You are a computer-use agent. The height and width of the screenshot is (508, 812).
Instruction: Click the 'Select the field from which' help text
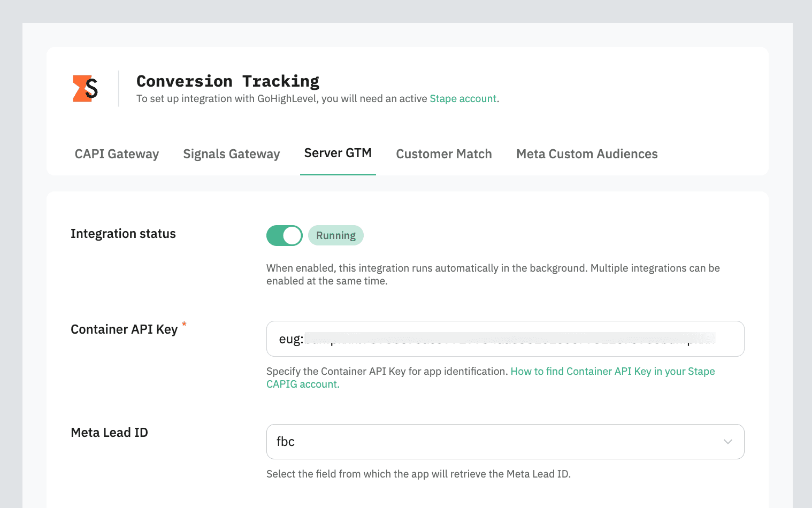[x=418, y=474]
